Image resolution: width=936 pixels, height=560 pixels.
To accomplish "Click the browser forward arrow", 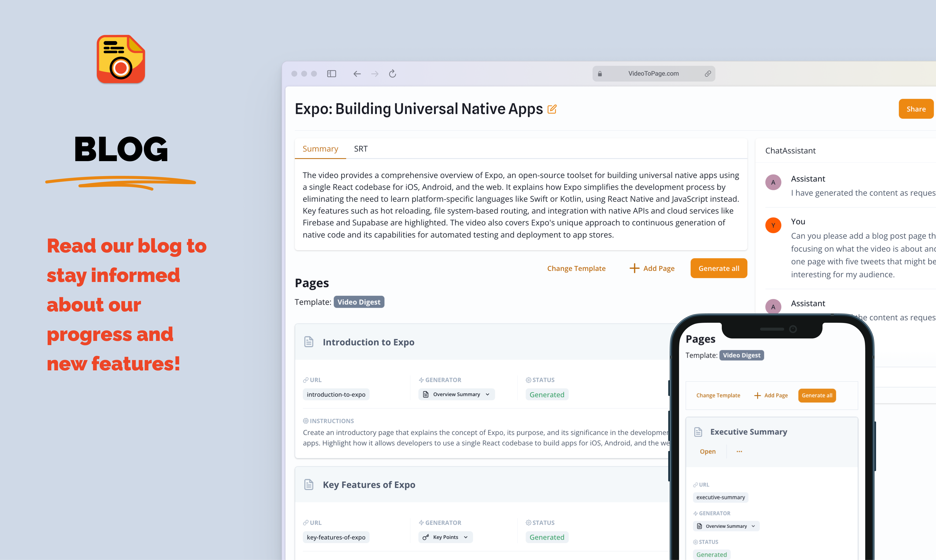I will click(x=375, y=74).
